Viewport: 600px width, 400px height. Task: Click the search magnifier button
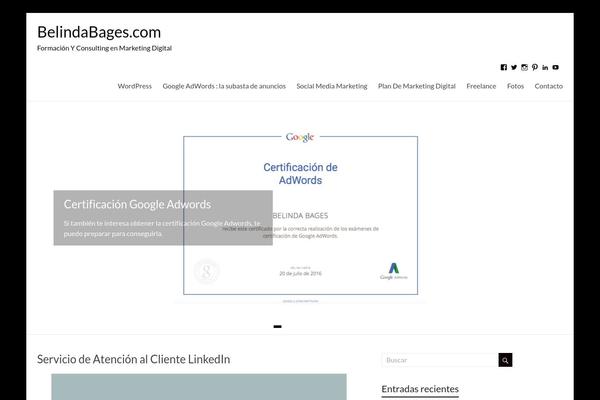point(505,360)
